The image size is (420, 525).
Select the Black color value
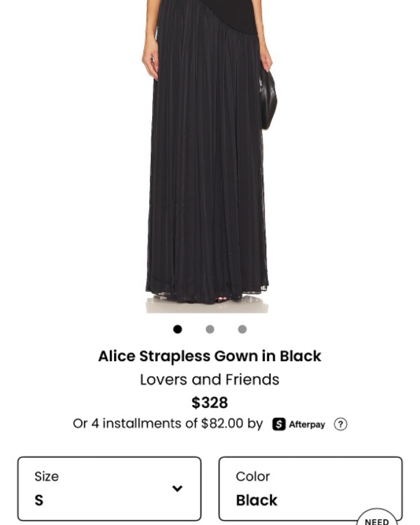[256, 500]
